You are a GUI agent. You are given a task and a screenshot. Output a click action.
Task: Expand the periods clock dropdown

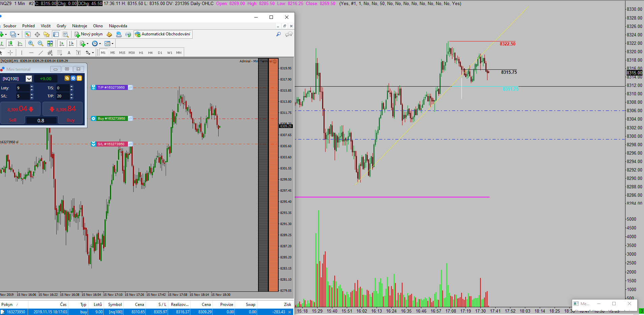pyautogui.click(x=100, y=43)
